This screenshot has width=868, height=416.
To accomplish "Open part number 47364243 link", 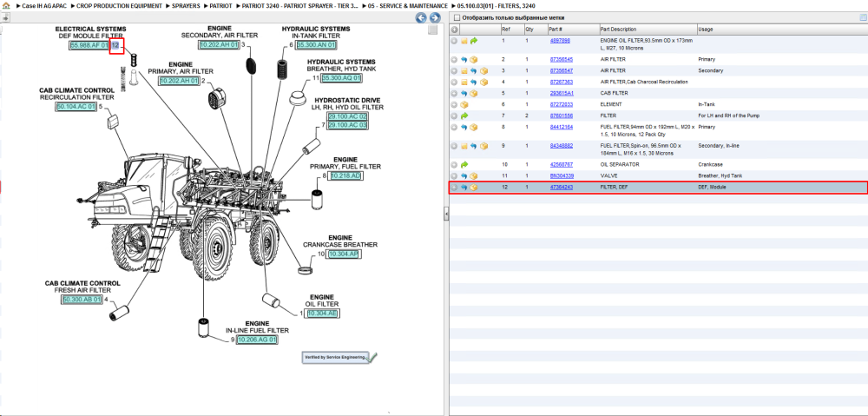I will [x=561, y=188].
